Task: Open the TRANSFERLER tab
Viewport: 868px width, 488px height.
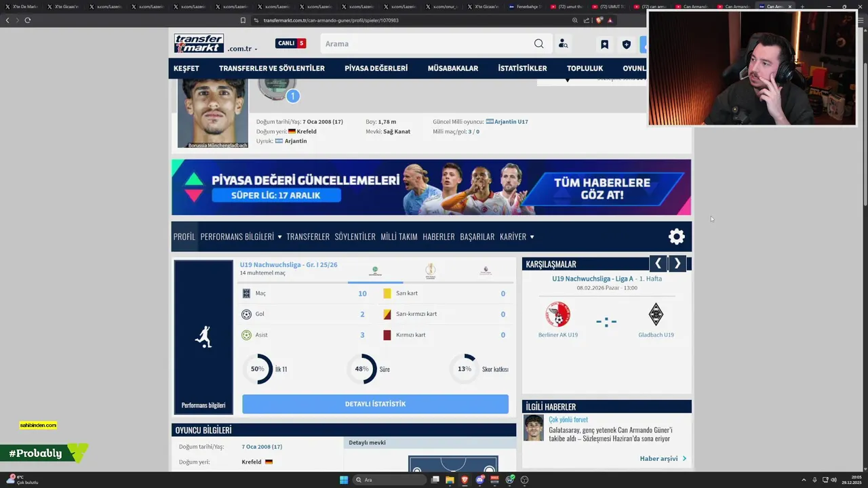Action: 308,237
